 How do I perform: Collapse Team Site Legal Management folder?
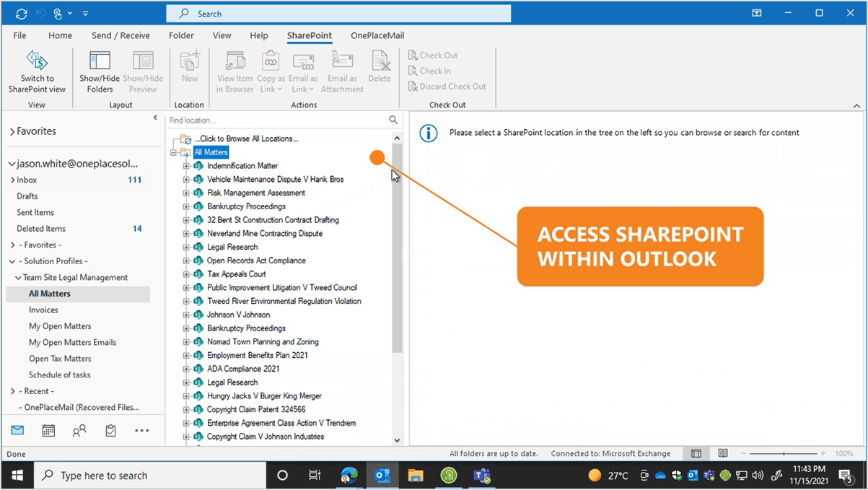pos(18,277)
